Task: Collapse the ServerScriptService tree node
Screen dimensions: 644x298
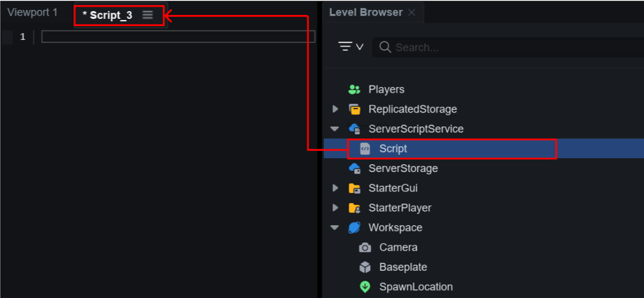Action: click(335, 129)
